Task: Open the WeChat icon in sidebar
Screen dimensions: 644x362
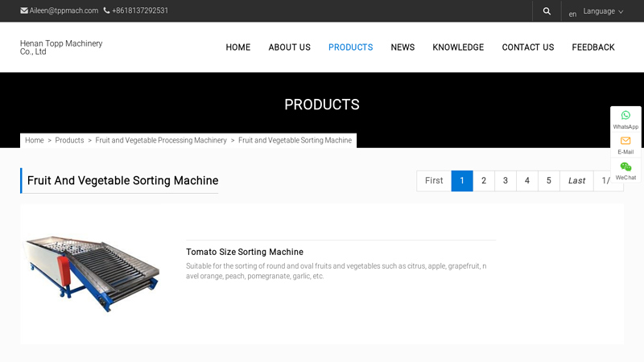Action: coord(625,167)
